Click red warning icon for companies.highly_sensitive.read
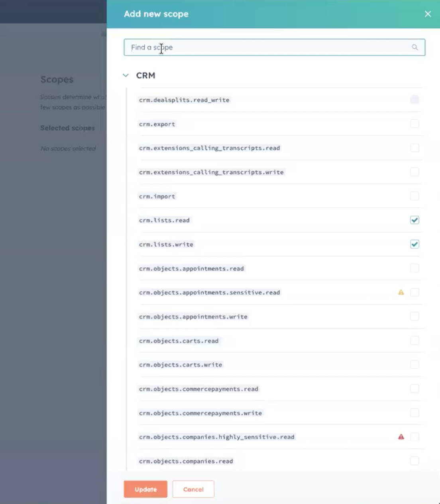Image resolution: width=440 pixels, height=504 pixels. (401, 437)
